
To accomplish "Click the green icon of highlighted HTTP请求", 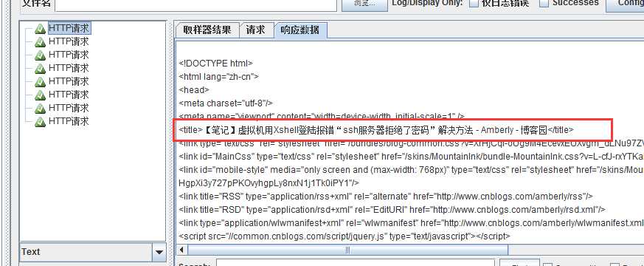I will pos(40,29).
